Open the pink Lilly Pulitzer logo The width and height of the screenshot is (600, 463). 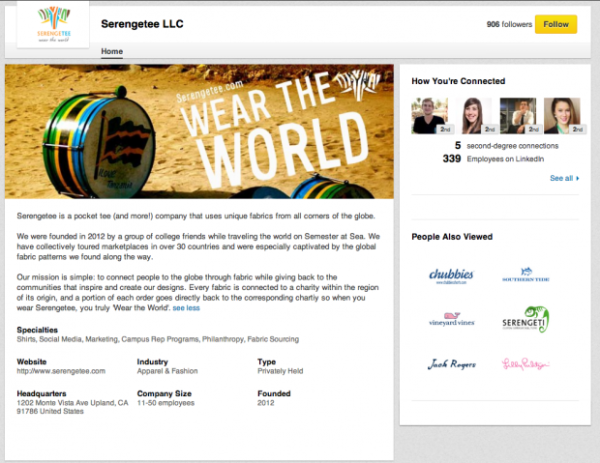(525, 364)
